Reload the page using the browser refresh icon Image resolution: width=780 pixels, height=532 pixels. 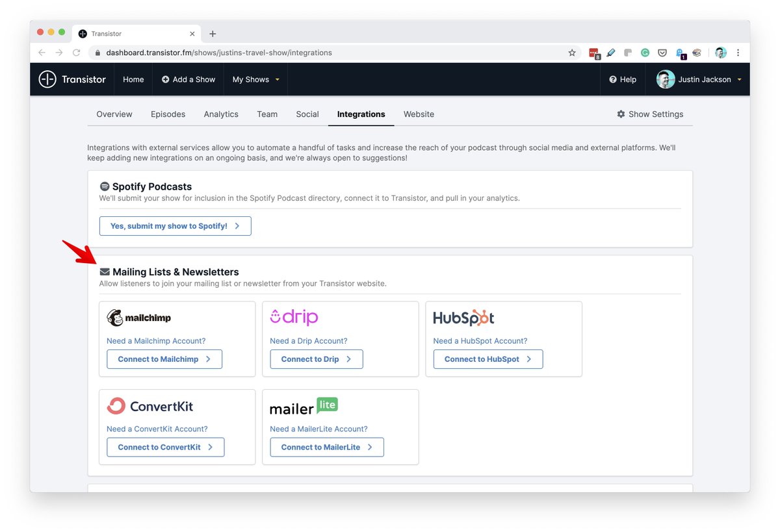pyautogui.click(x=77, y=53)
